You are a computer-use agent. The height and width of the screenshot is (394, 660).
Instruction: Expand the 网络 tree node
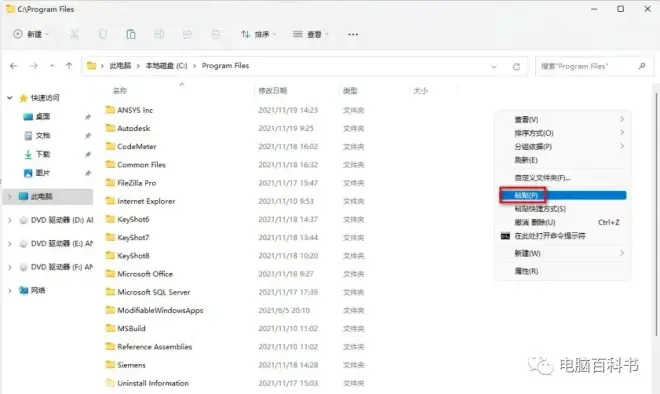[10, 290]
